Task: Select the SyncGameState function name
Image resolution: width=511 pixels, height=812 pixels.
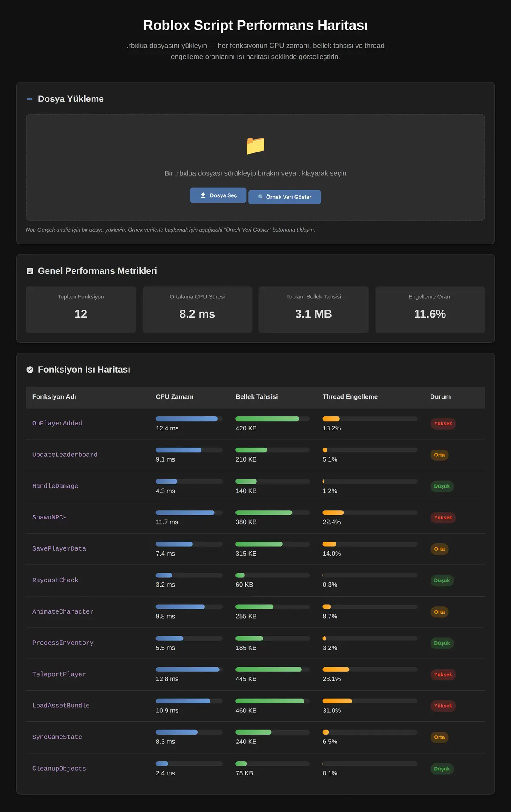Action: (57, 737)
